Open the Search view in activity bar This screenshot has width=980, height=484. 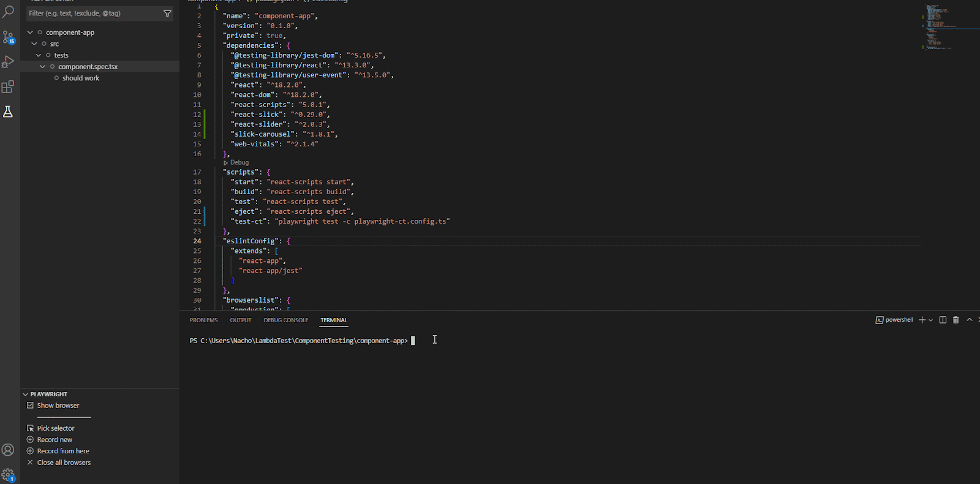click(8, 12)
